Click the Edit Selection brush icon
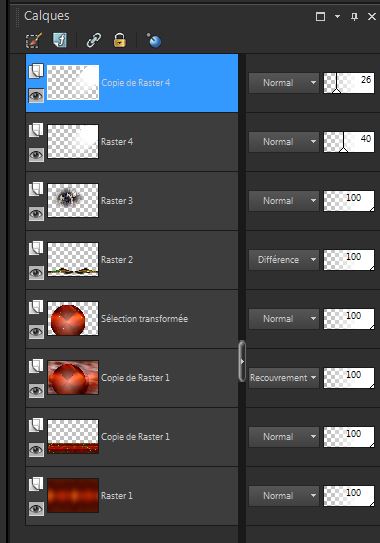380x543 pixels. [34, 41]
